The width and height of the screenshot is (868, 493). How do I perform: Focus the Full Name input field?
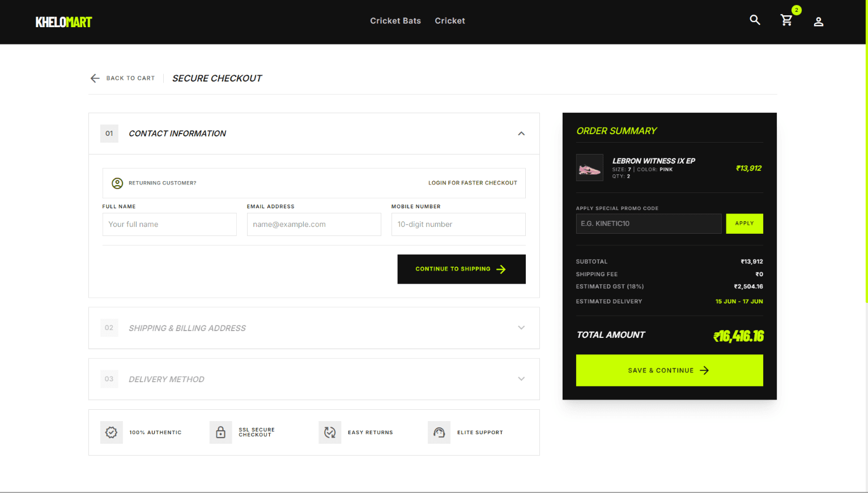tap(169, 224)
